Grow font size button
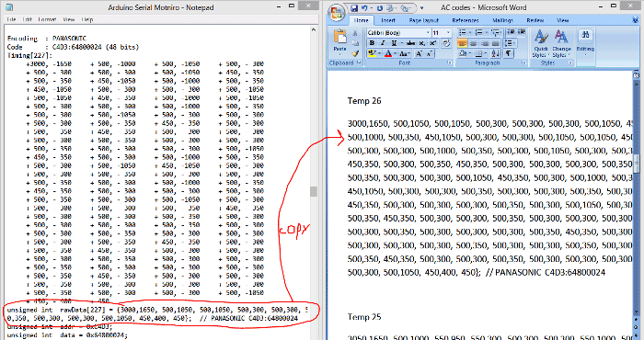The height and width of the screenshot is (340, 644). click(419, 53)
